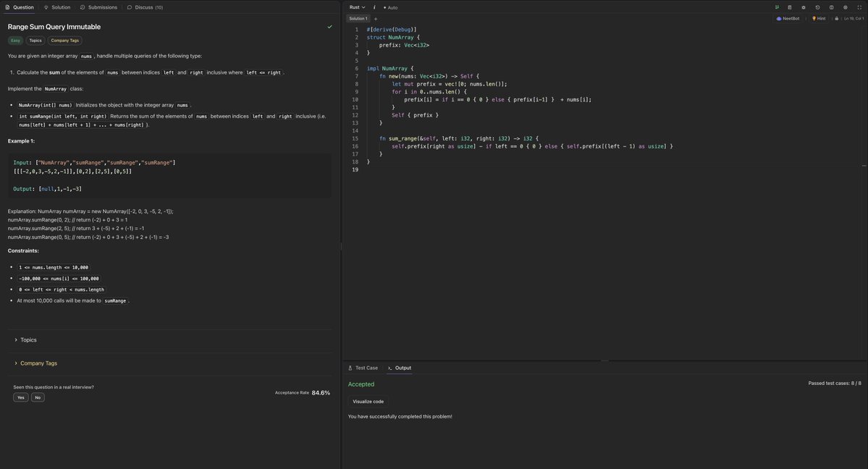Click the Accepted result text
The image size is (868, 469).
pos(361,384)
